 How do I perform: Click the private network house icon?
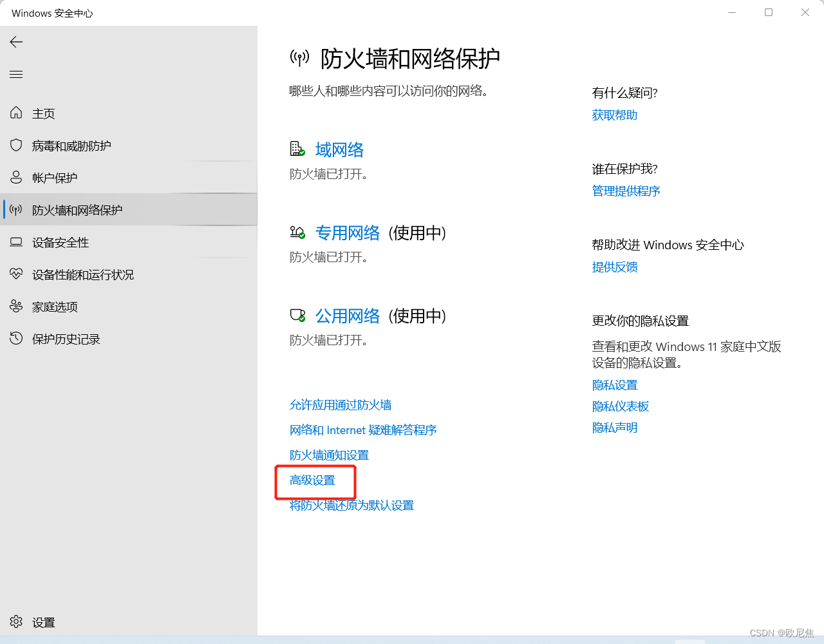click(297, 232)
